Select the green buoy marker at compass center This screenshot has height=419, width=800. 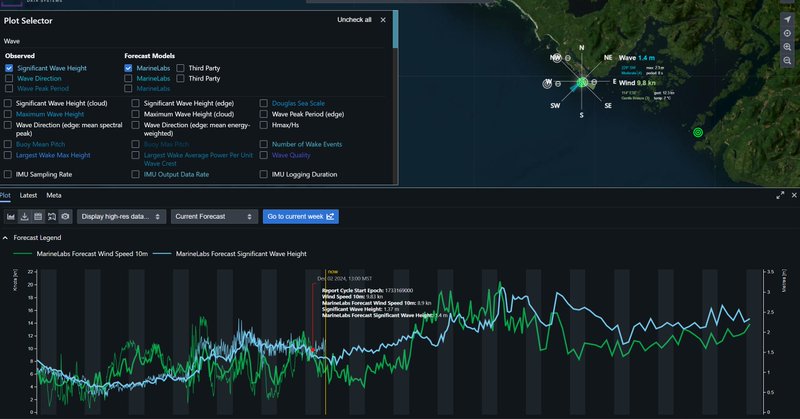(582, 82)
